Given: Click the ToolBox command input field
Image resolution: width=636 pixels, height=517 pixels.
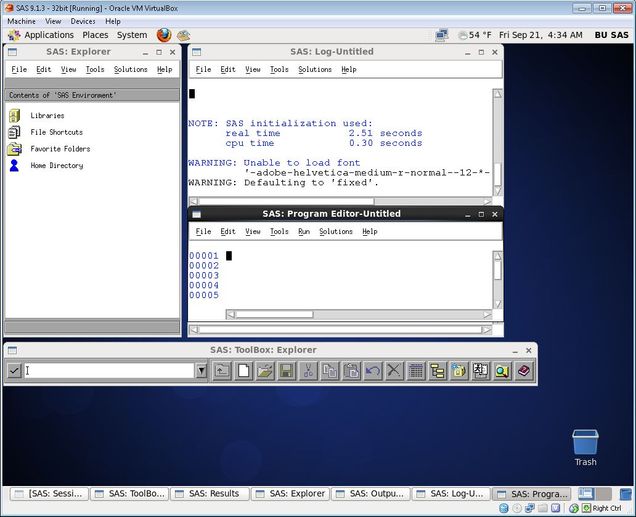Looking at the screenshot, I should point(109,370).
